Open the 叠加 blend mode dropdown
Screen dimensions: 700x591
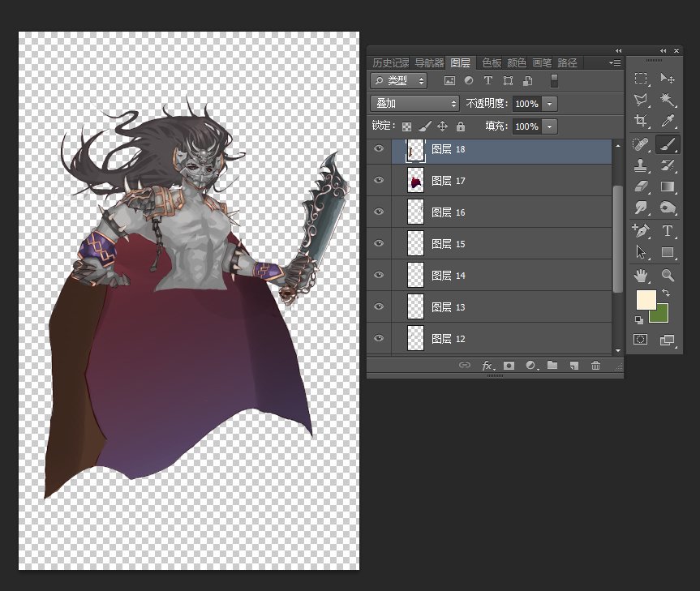[x=414, y=104]
